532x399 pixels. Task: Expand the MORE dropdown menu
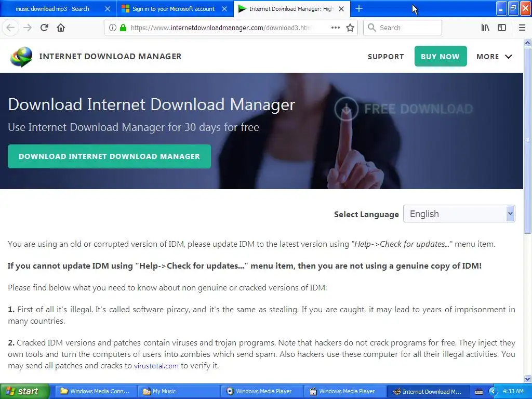click(494, 57)
